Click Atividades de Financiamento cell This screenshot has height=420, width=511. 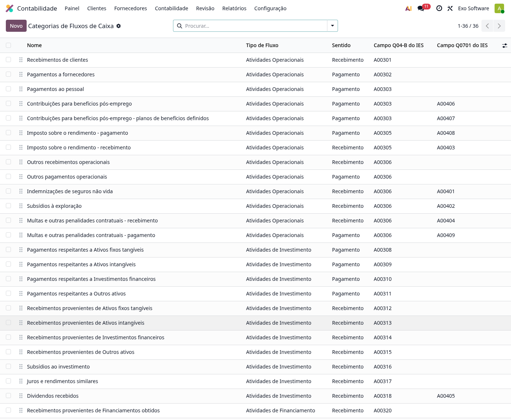click(280, 411)
